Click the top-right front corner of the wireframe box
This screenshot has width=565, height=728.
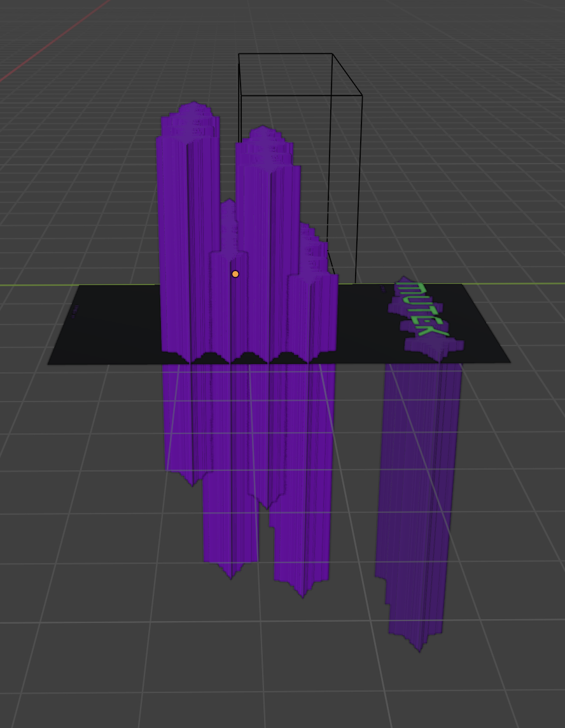coord(362,96)
